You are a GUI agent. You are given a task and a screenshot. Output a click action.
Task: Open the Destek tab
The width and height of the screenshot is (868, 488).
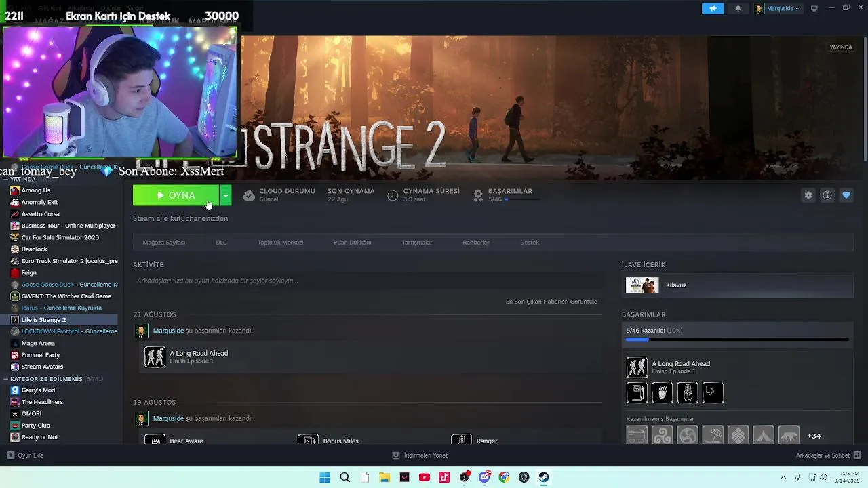tap(530, 243)
